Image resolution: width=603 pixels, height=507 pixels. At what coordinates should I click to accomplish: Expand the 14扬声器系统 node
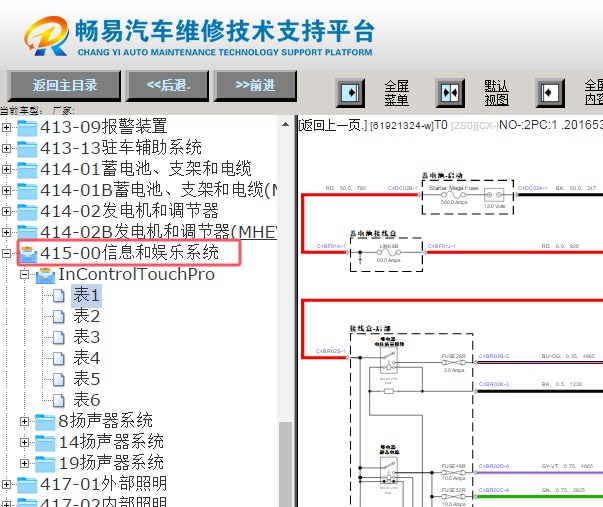[x=25, y=442]
